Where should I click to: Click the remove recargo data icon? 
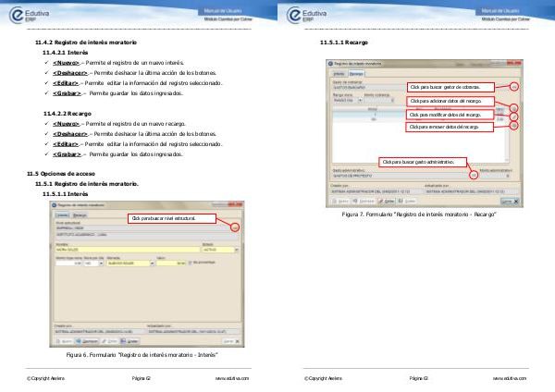514,126
